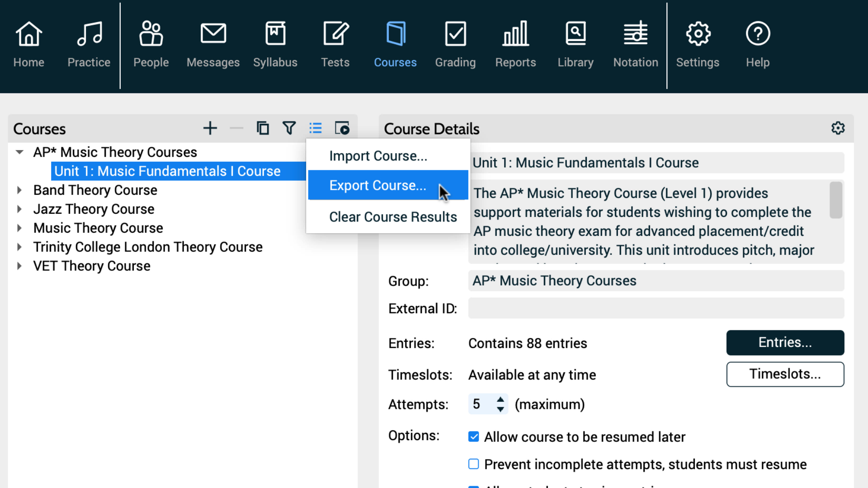Open the Notation section icon
The image size is (868, 488).
click(x=635, y=34)
